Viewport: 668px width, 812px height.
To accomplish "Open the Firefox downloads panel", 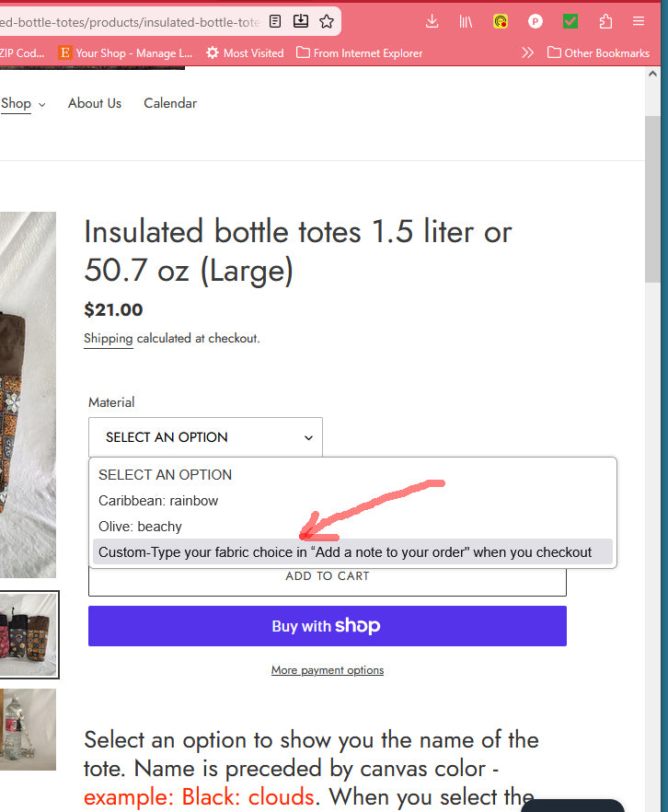I will (432, 21).
